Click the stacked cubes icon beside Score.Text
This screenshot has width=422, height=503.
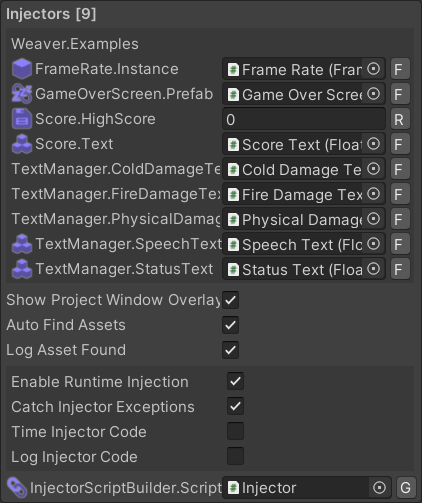point(22,144)
